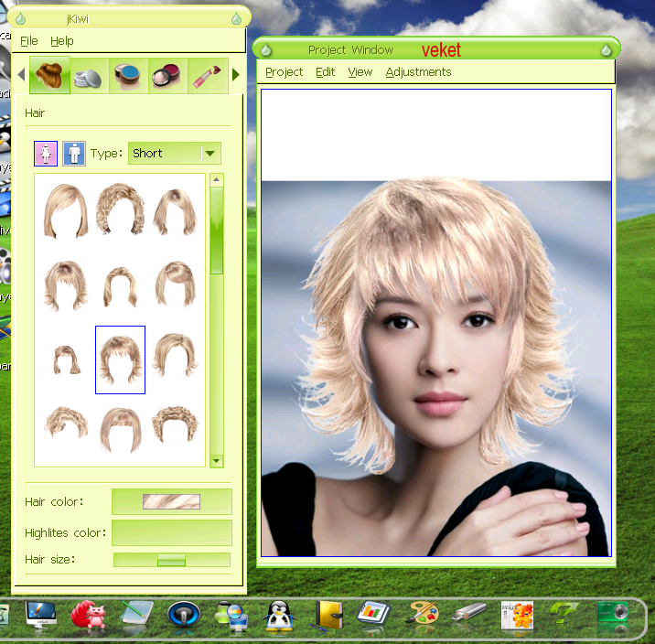Open the Adjustments menu

[x=418, y=72]
